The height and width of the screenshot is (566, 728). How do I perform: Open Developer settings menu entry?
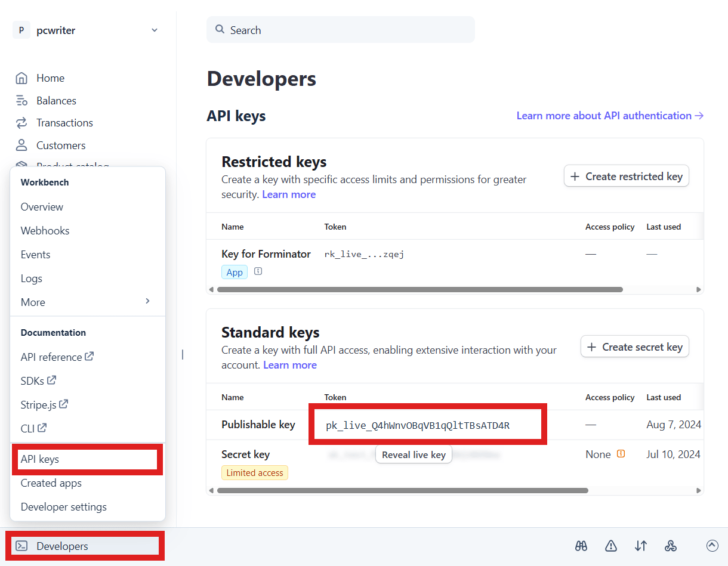tap(63, 507)
